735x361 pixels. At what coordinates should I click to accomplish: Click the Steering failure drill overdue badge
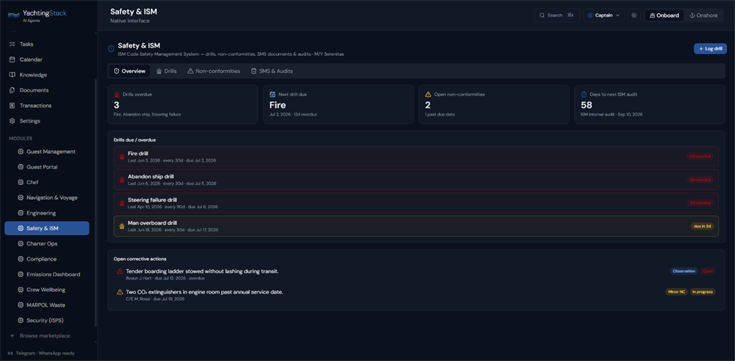click(x=700, y=203)
